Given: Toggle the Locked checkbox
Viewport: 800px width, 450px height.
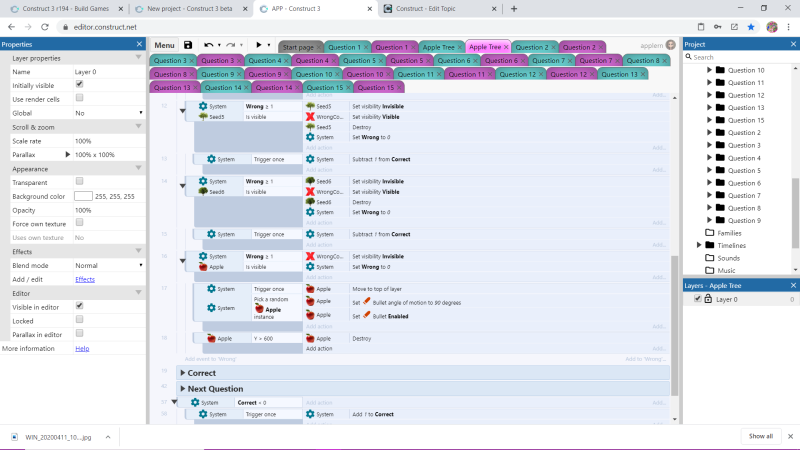Looking at the screenshot, I should coord(79,319).
